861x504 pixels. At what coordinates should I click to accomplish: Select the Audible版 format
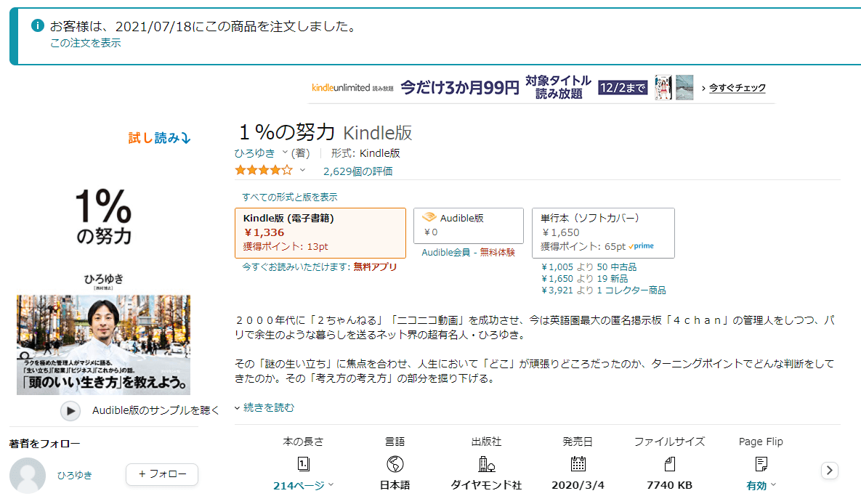point(469,226)
